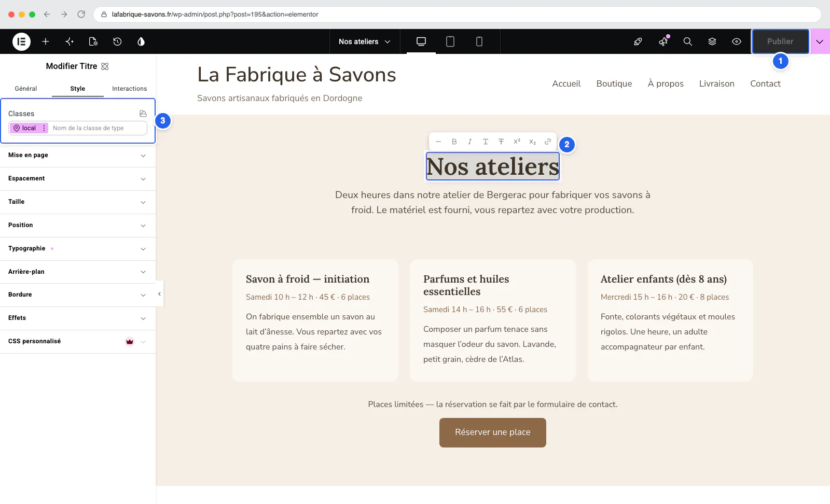The height and width of the screenshot is (504, 830).
Task: Collapse the editor side panel handle
Action: tap(159, 294)
